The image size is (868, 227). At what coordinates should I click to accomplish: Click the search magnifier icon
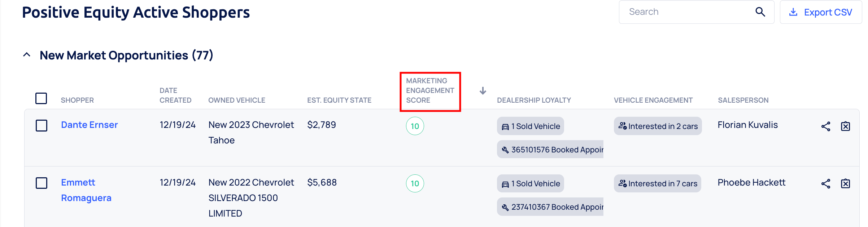coord(760,12)
